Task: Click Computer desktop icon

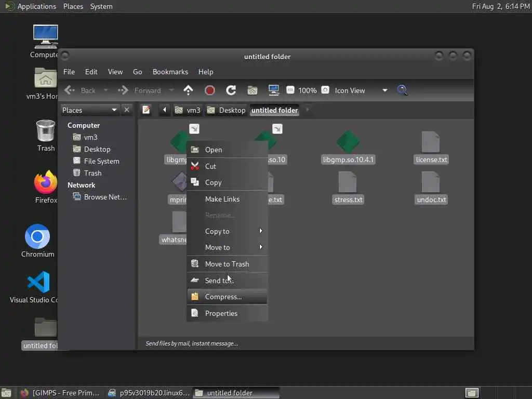Action: (45, 37)
